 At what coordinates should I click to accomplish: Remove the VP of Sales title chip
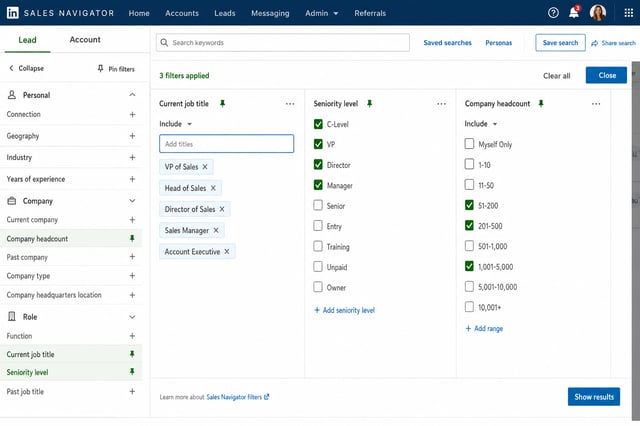click(x=205, y=167)
